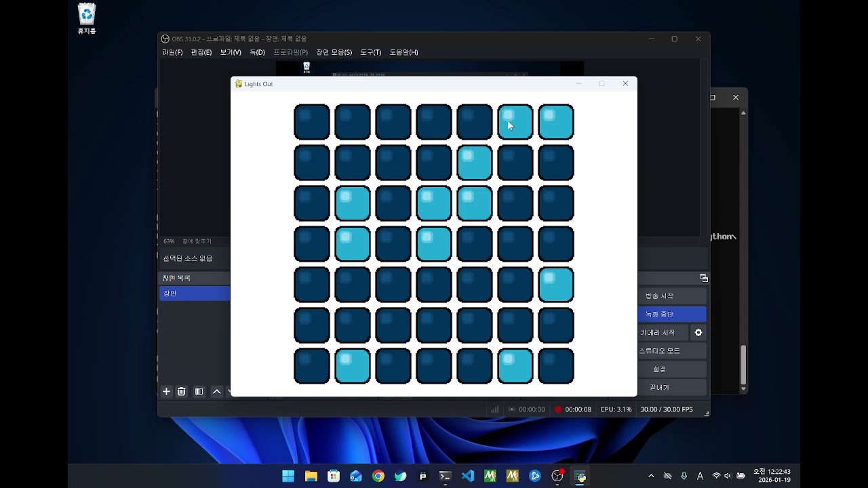This screenshot has width=868, height=488.
Task: Open File Explorer from the taskbar
Action: (311, 476)
